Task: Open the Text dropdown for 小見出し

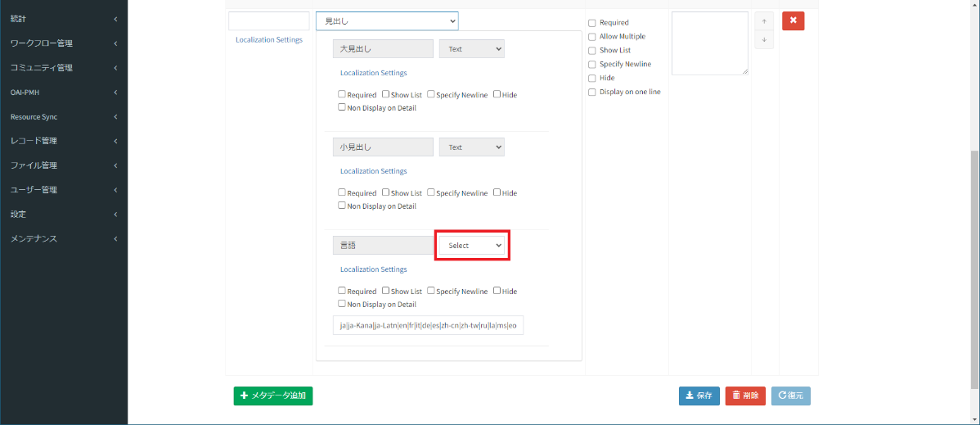Action: (472, 147)
